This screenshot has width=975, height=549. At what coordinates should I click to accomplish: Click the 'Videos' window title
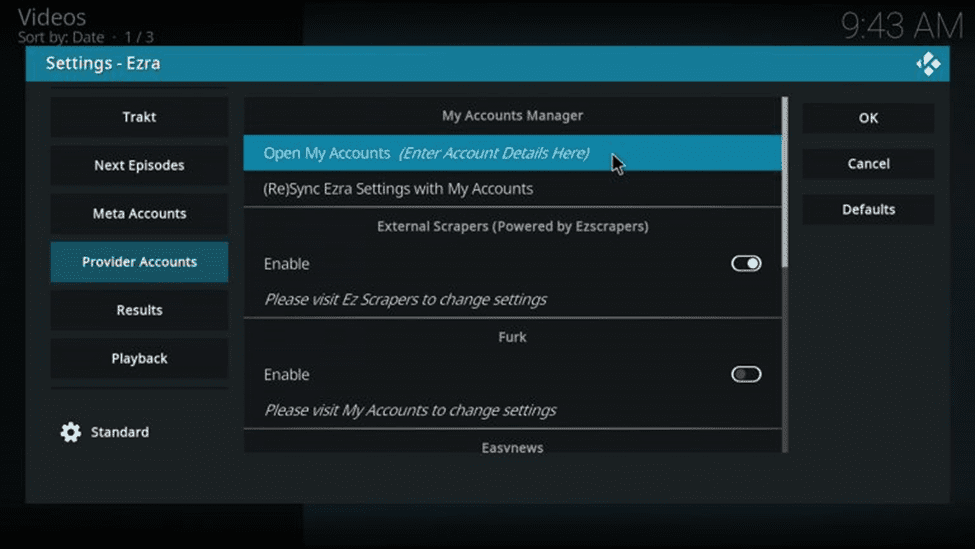pos(52,17)
